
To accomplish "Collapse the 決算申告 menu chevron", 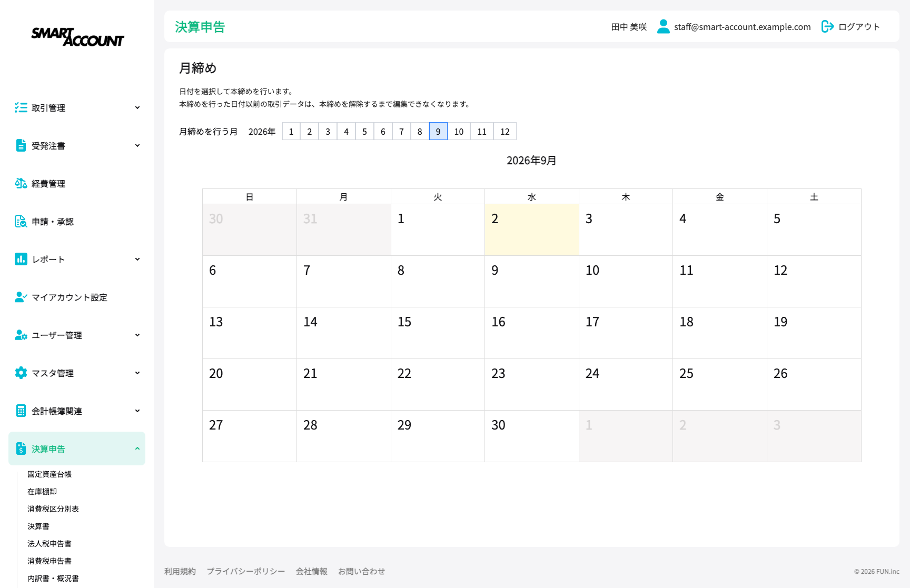I will [137, 449].
